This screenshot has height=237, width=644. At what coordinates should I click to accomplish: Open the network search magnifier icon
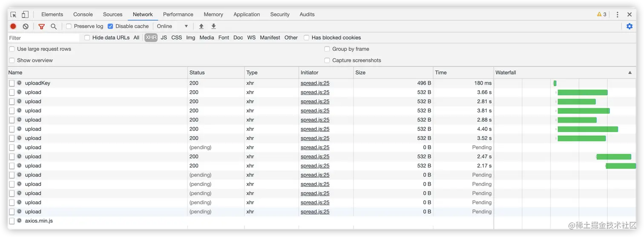pyautogui.click(x=54, y=26)
